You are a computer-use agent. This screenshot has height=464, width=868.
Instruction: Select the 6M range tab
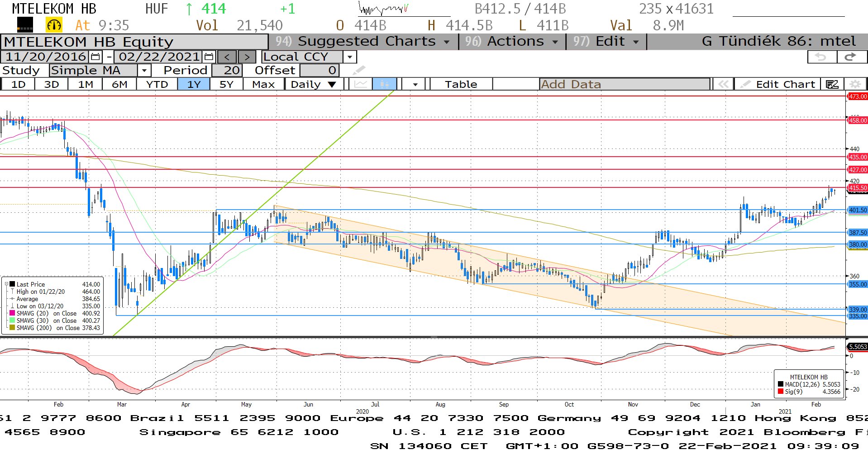coord(119,84)
